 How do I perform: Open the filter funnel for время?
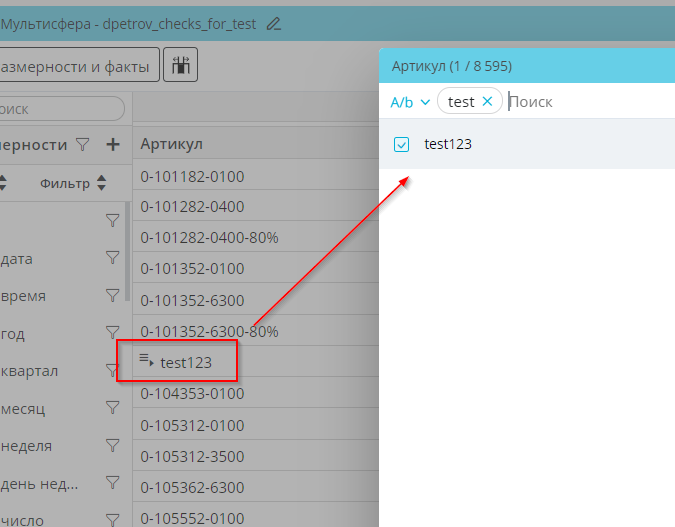coord(113,296)
